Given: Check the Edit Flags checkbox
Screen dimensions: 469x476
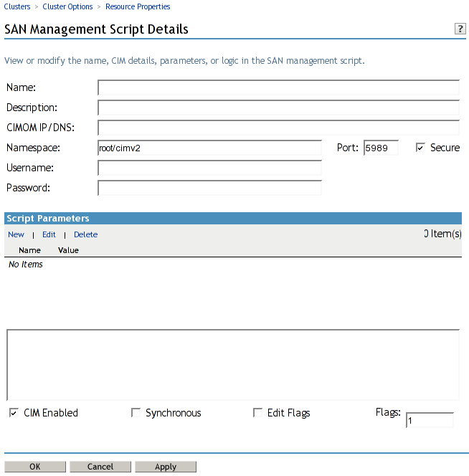Looking at the screenshot, I should pyautogui.click(x=257, y=413).
